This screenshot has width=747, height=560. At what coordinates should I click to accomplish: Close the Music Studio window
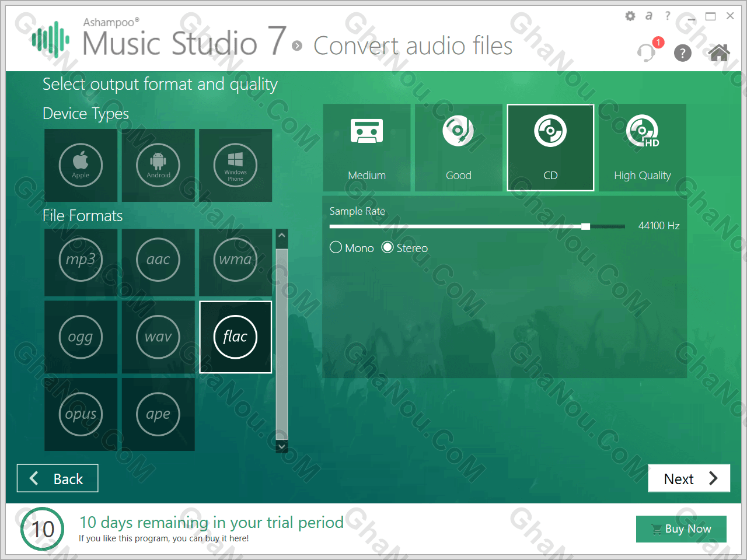click(x=730, y=16)
